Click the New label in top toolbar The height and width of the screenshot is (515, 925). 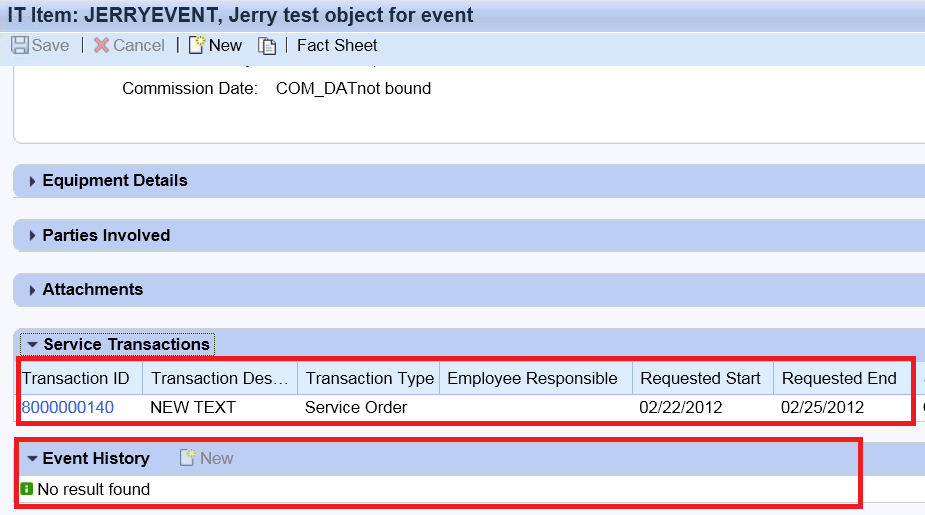[225, 45]
